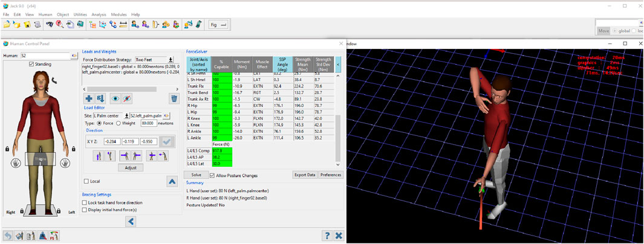The width and height of the screenshot is (644, 244).
Task: Click the ForceSolver table column collapse arrow
Action: pyautogui.click(x=338, y=64)
